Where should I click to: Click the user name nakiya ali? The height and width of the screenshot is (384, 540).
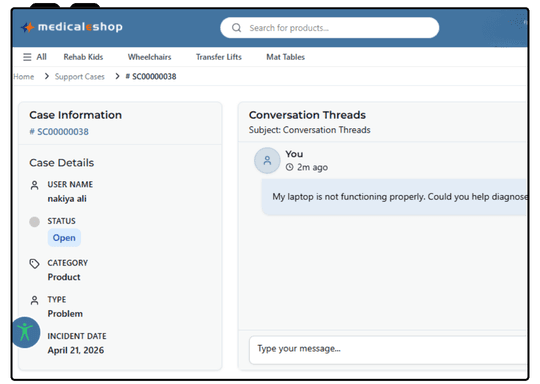[67, 199]
